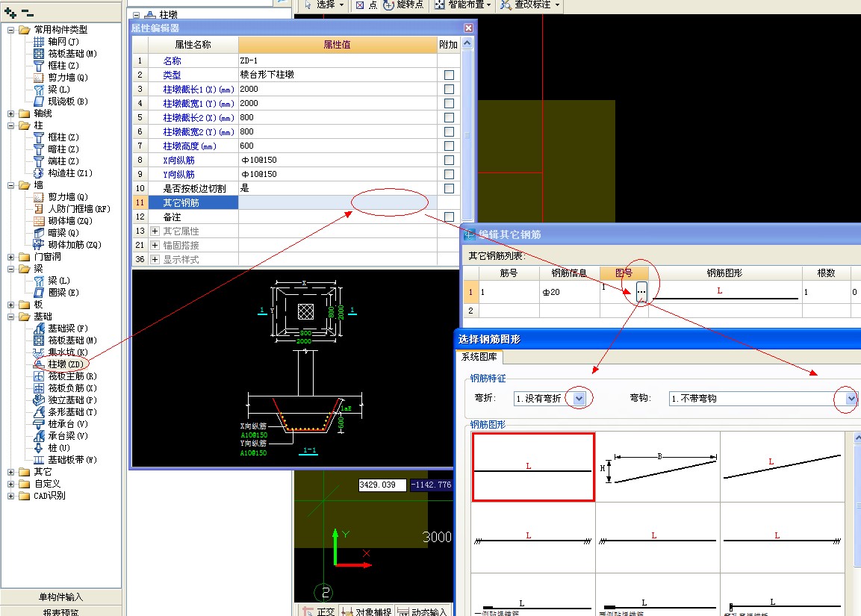The width and height of the screenshot is (861, 616).
Task: Pick the 端柱(Z) column icon
Action: 38,161
